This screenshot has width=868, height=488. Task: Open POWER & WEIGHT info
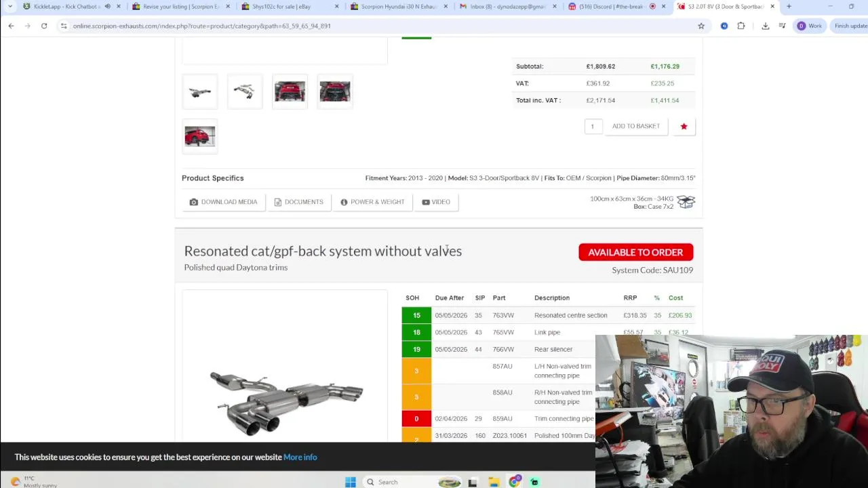click(372, 202)
